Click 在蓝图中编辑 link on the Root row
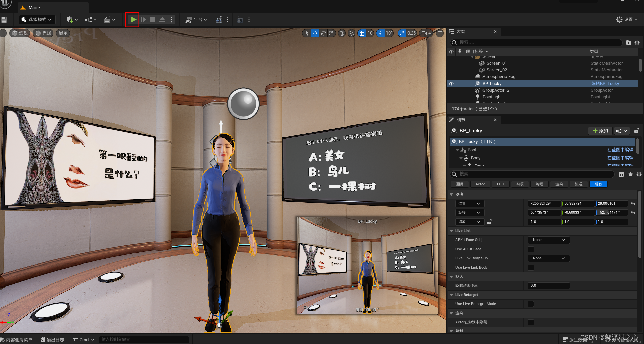 coord(620,150)
